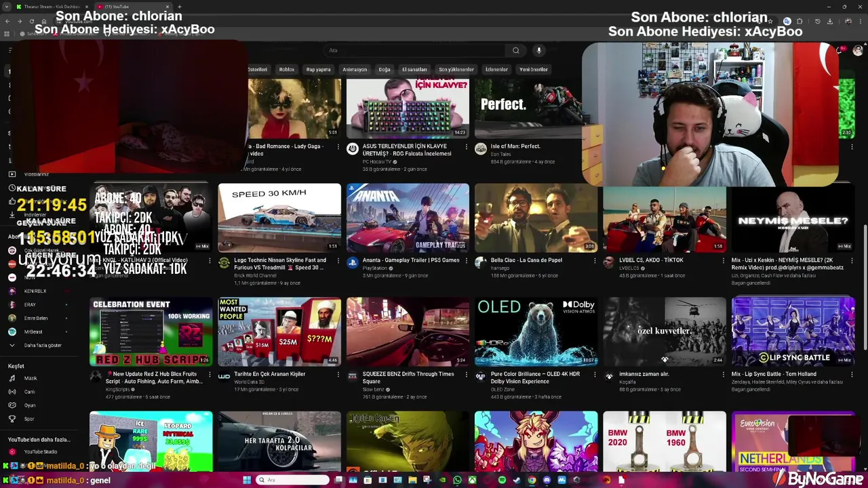Image resolution: width=868 pixels, height=488 pixels.
Task: Open the Ananta Gameplay Trailer thumbnail
Action: (x=408, y=218)
